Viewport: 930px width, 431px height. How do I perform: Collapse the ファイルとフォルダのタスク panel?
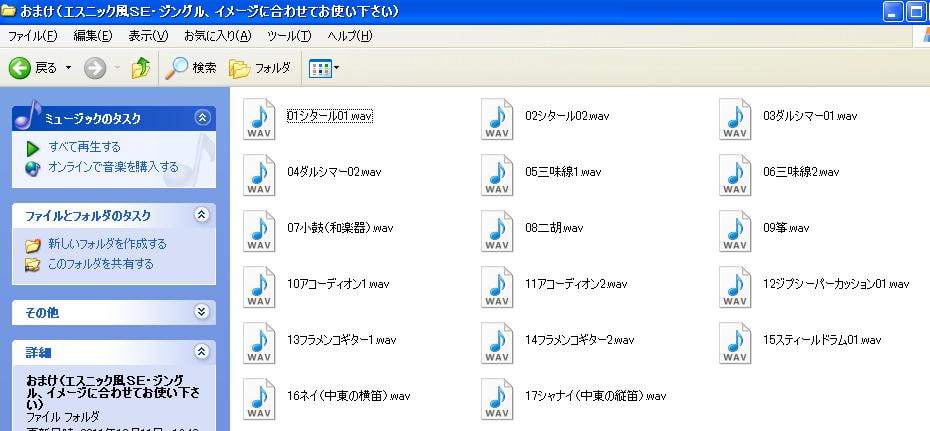point(202,215)
